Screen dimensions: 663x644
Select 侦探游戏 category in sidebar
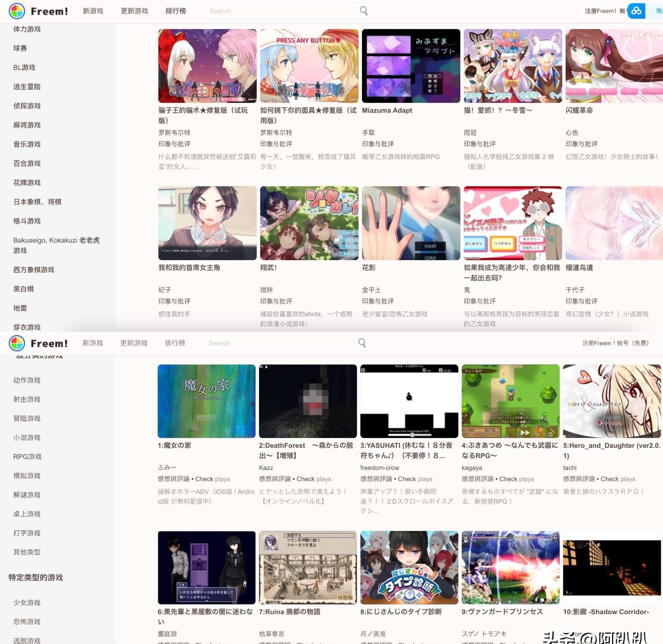coord(27,106)
